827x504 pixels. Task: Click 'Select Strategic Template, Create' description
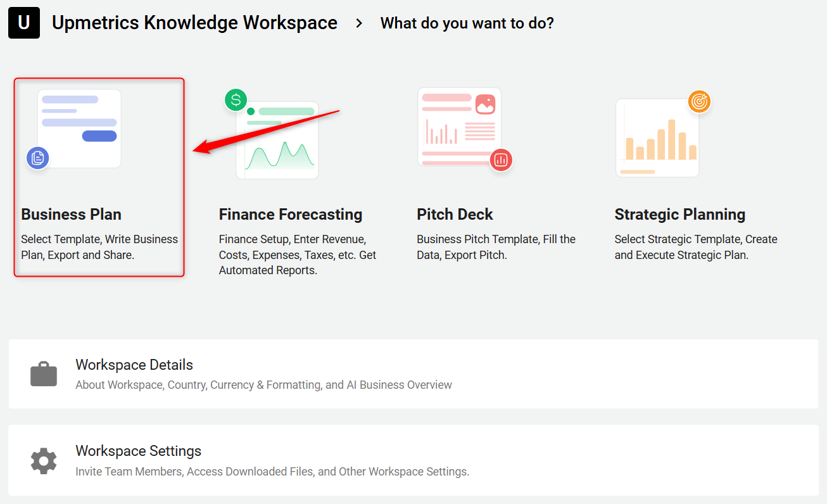(x=696, y=247)
